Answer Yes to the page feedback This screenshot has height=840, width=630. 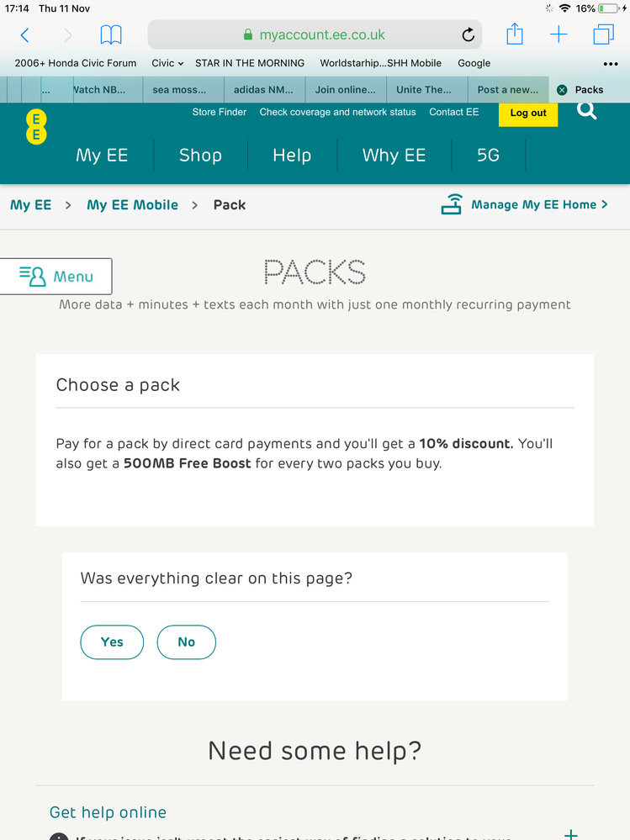pos(112,642)
